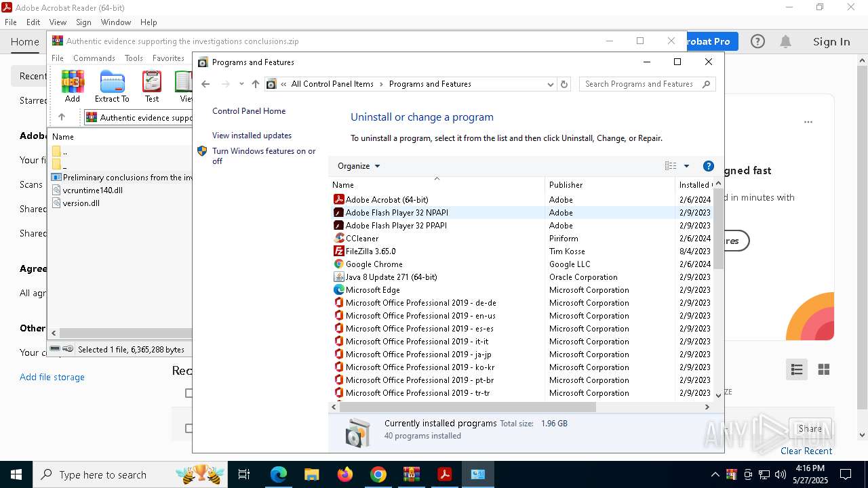Open Favorites menu in WinRAR
This screenshot has width=868, height=488.
[x=168, y=58]
